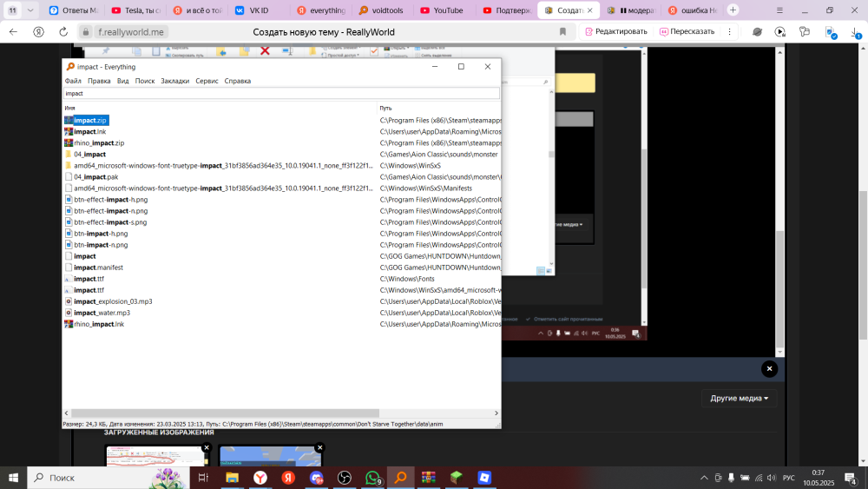Reload the f.reallyworld.me page
This screenshot has height=489, width=868.
63,32
